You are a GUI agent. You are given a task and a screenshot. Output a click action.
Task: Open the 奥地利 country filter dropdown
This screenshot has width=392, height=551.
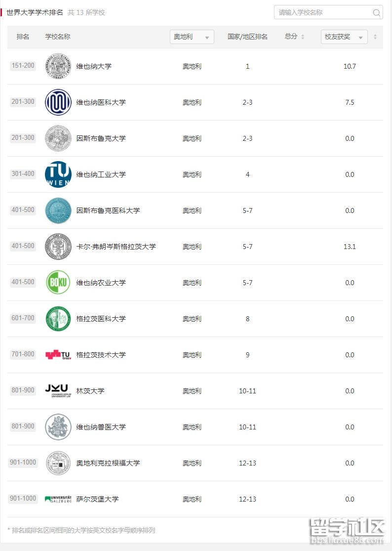[192, 37]
